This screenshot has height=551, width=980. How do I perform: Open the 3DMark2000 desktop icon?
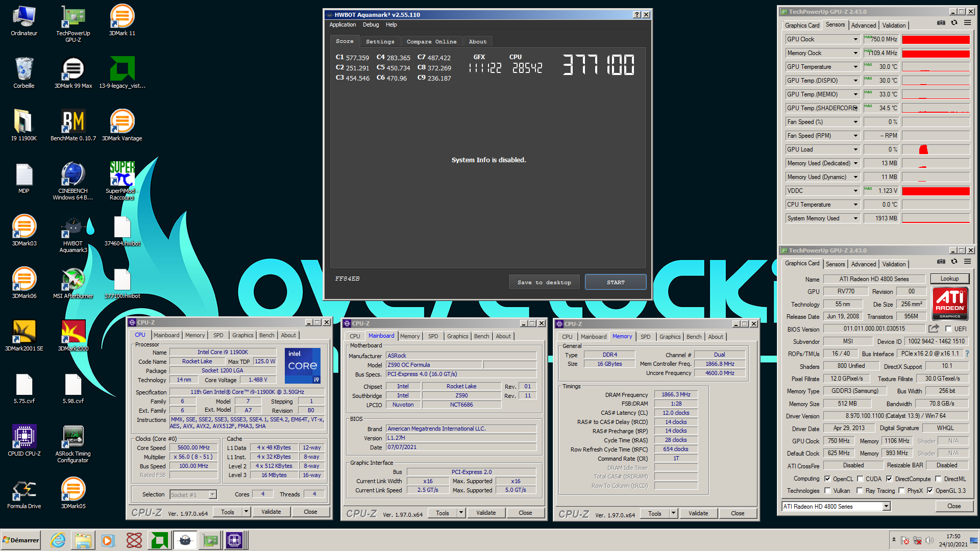tap(73, 336)
